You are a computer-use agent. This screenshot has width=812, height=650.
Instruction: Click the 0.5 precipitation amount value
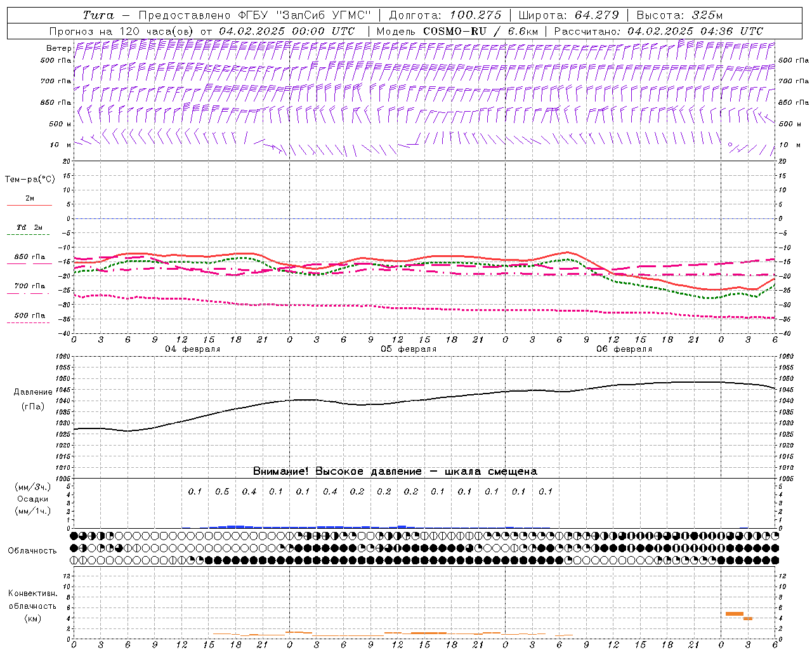[222, 491]
